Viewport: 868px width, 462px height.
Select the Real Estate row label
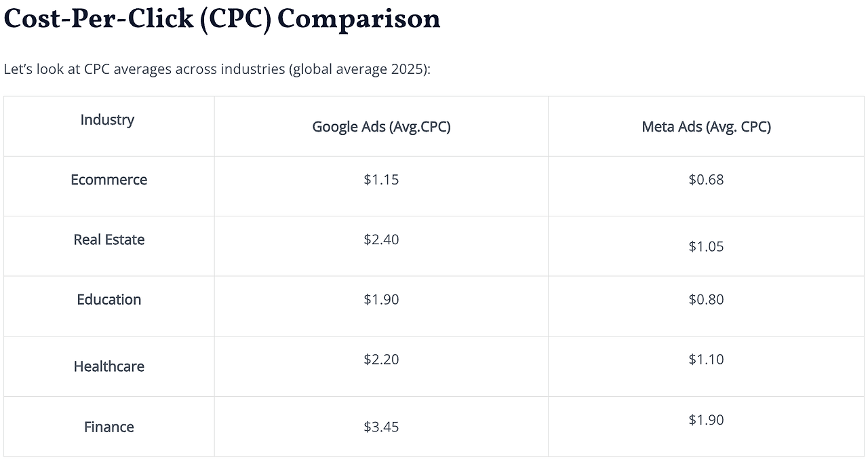click(108, 239)
